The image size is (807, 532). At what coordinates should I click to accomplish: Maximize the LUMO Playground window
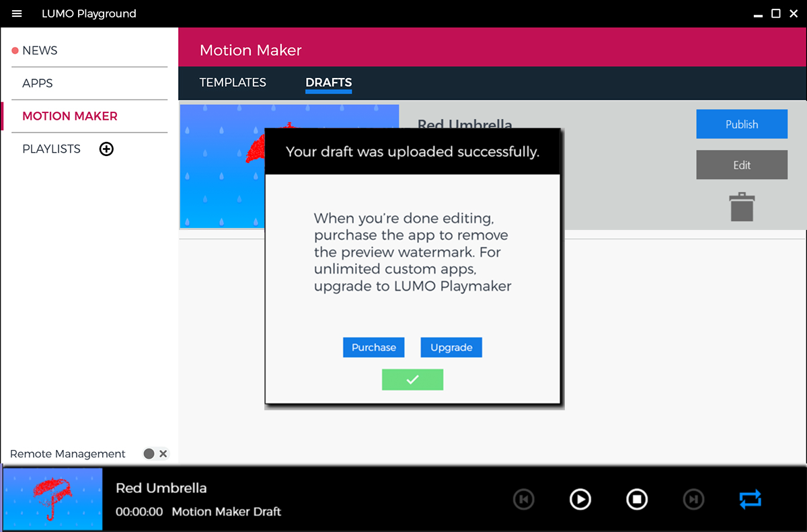coord(775,13)
